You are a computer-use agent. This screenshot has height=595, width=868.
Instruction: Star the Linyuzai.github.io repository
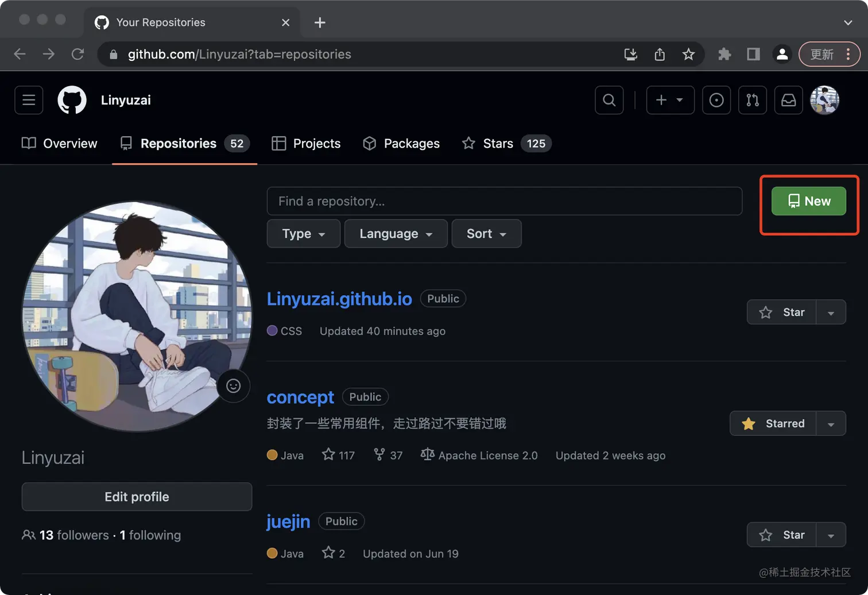coord(781,312)
